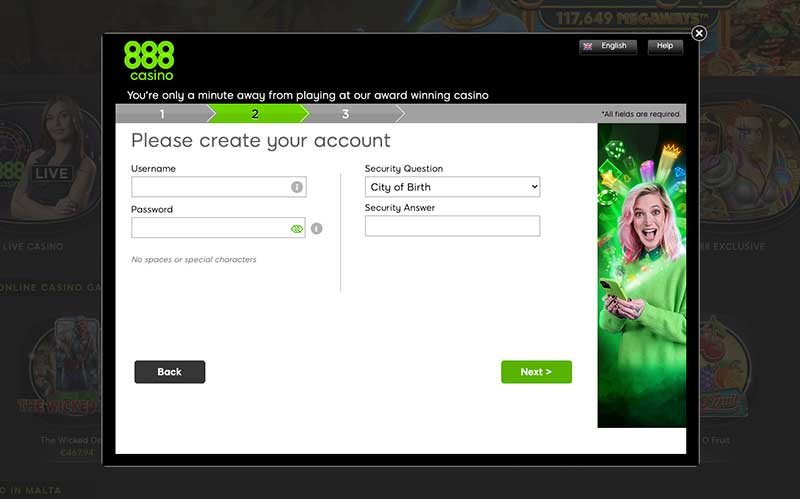Click the Username label
800x499 pixels.
coord(153,169)
